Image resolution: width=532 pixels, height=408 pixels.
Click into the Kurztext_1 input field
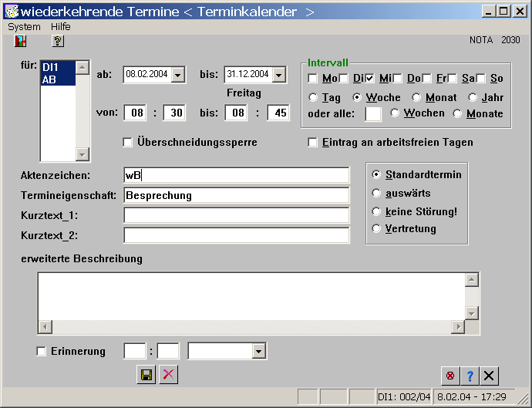236,215
